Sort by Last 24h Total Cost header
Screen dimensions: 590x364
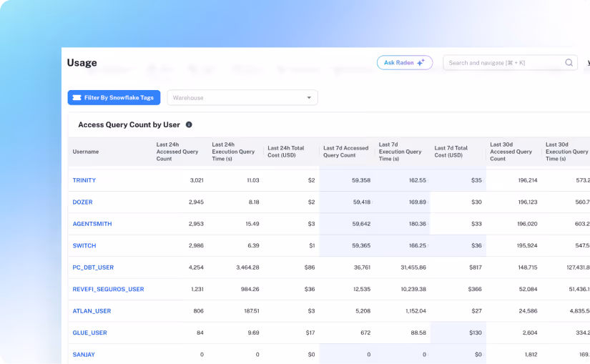(x=285, y=152)
